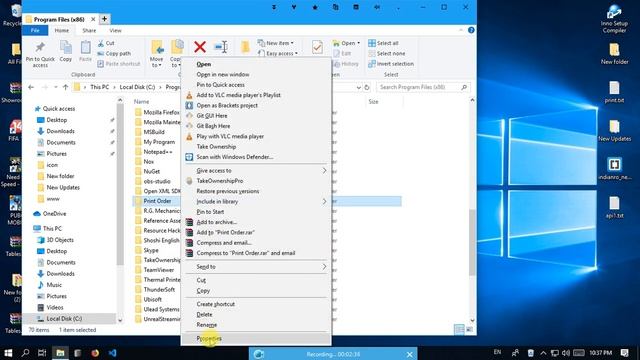The width and height of the screenshot is (640, 360).
Task: Choose Scan with Windows Defender
Action: coord(256,157)
